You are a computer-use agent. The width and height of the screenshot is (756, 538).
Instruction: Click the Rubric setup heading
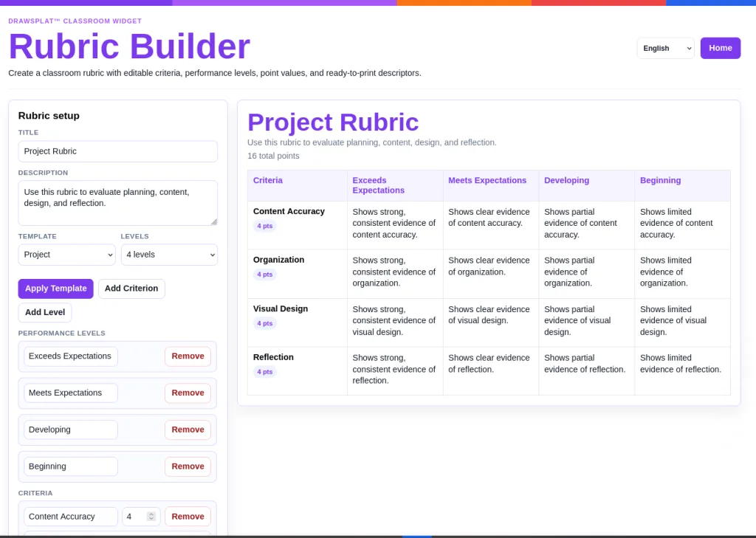pos(49,116)
